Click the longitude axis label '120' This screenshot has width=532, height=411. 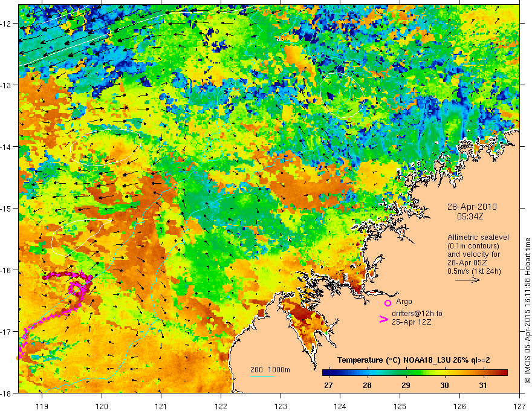click(x=102, y=406)
